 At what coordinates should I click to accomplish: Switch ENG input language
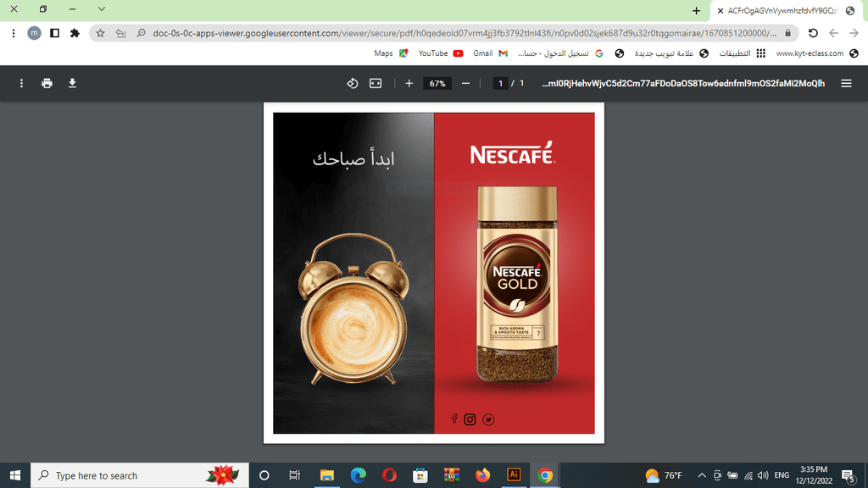[782, 475]
